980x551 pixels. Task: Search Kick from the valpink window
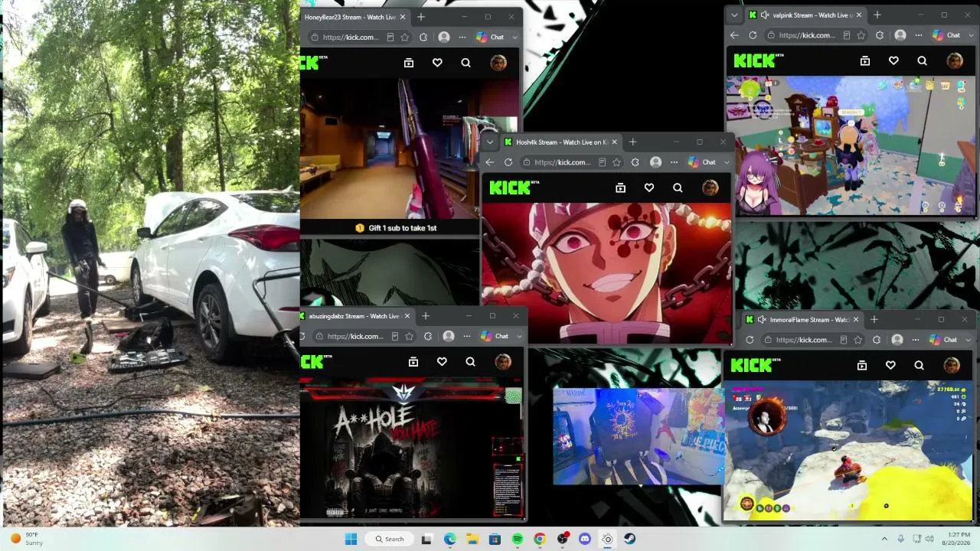coord(922,60)
